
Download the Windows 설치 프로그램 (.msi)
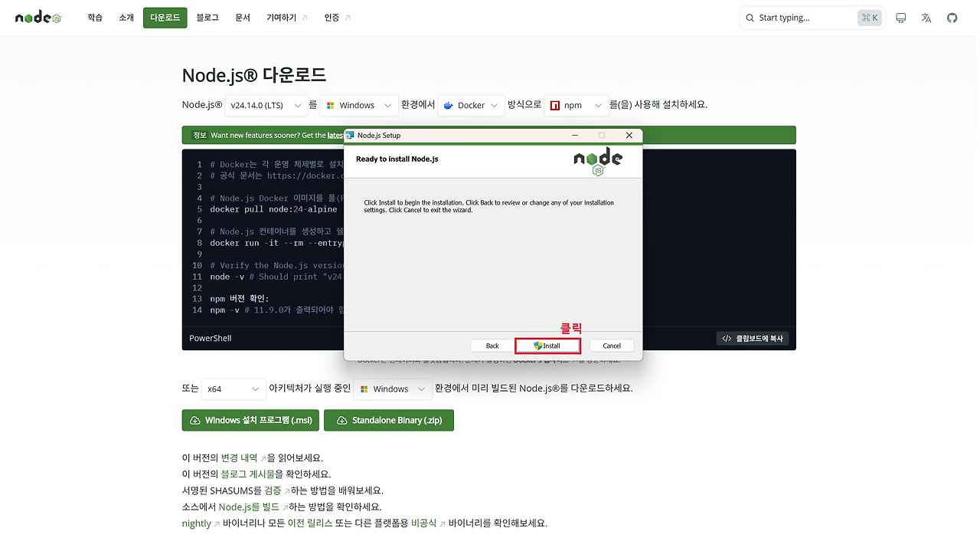click(x=250, y=421)
